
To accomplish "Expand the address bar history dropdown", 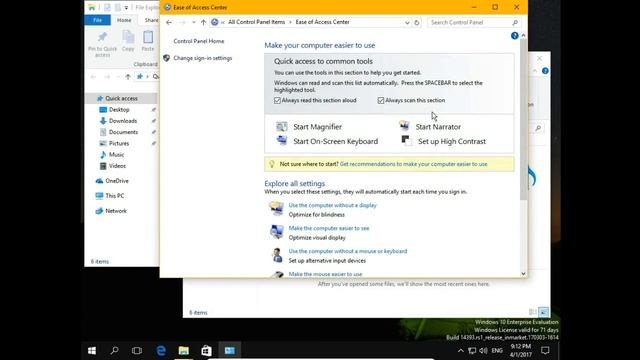I will tap(407, 23).
